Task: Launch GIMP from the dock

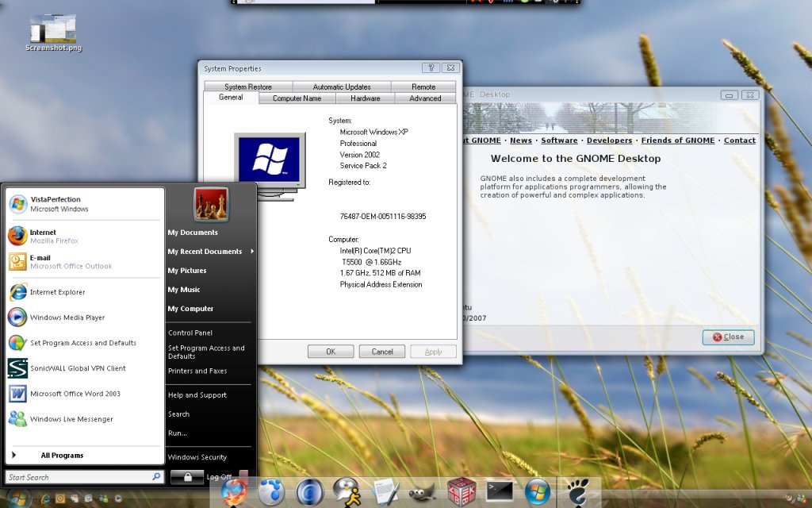Action: pyautogui.click(x=423, y=494)
